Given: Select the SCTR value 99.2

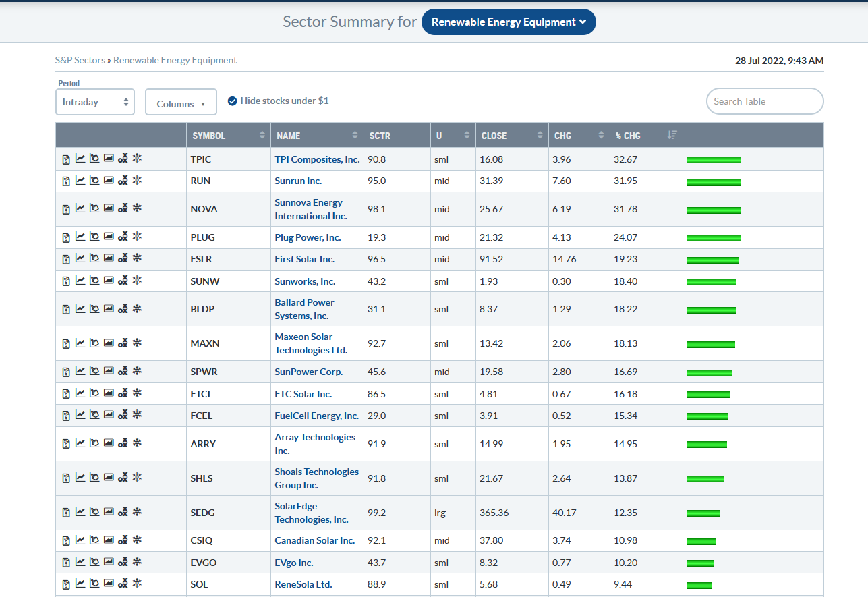Looking at the screenshot, I should (x=397, y=513).
